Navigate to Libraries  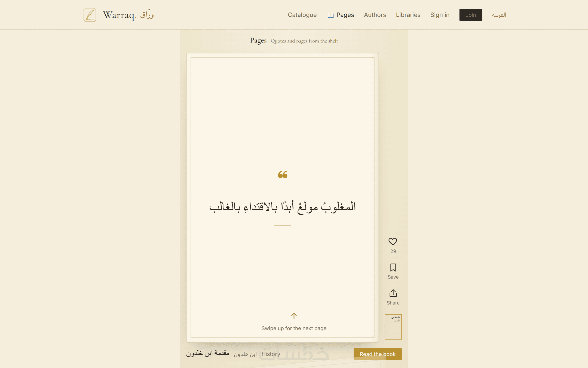click(408, 15)
